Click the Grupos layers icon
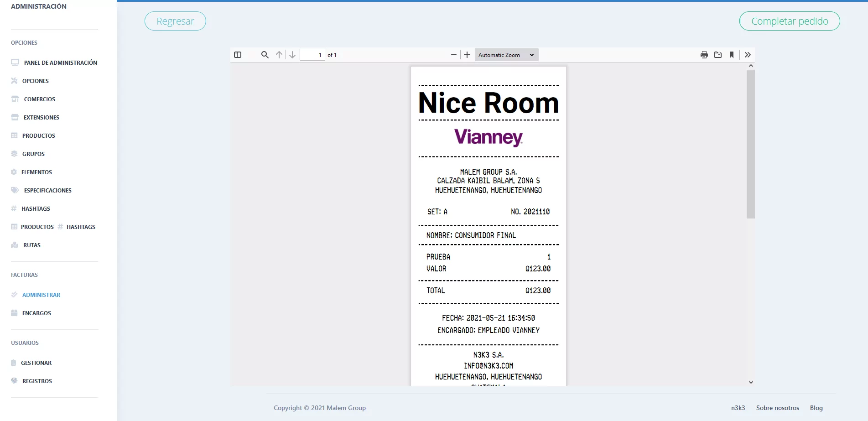Viewport: 868px width, 421px height. 14,154
